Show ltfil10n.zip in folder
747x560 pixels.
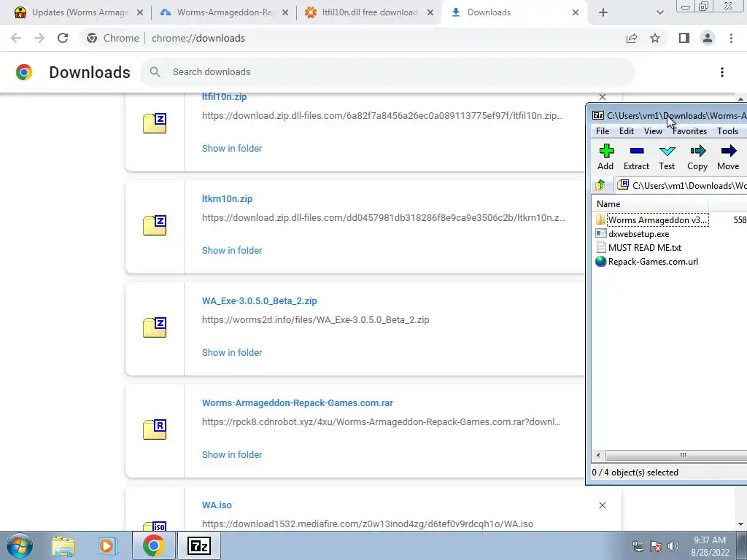click(232, 148)
